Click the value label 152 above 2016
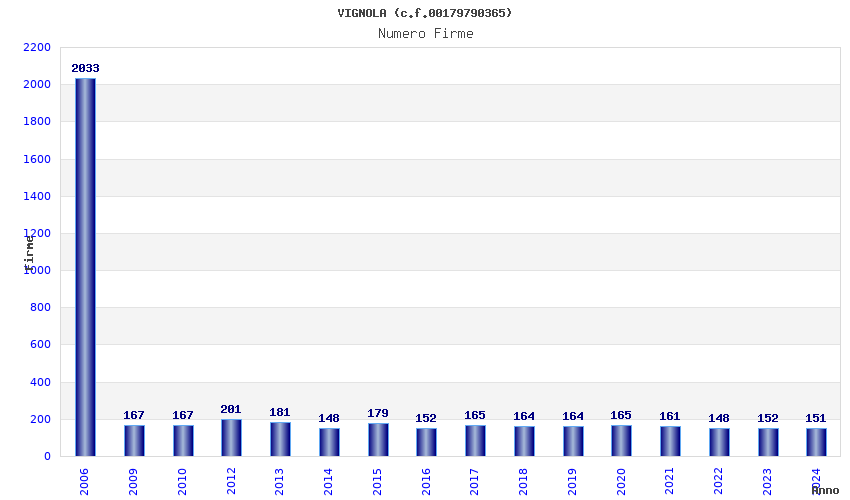850x500 pixels. point(426,419)
